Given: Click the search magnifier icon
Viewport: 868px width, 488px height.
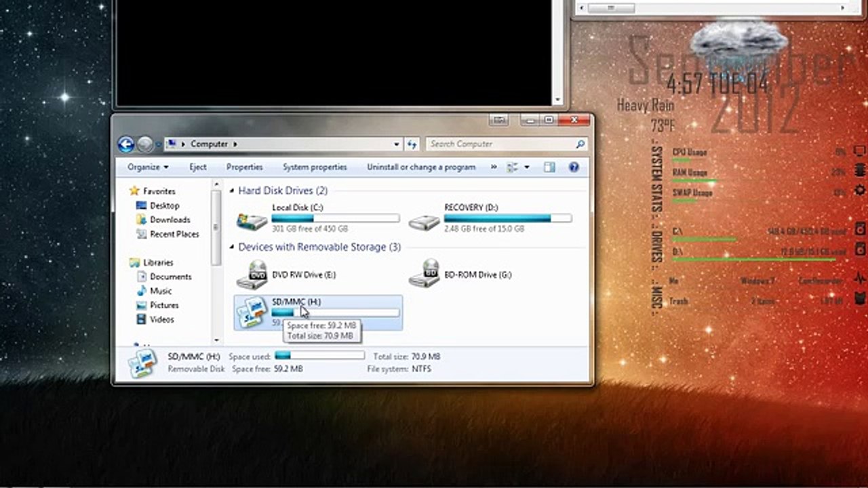Looking at the screenshot, I should [x=580, y=144].
